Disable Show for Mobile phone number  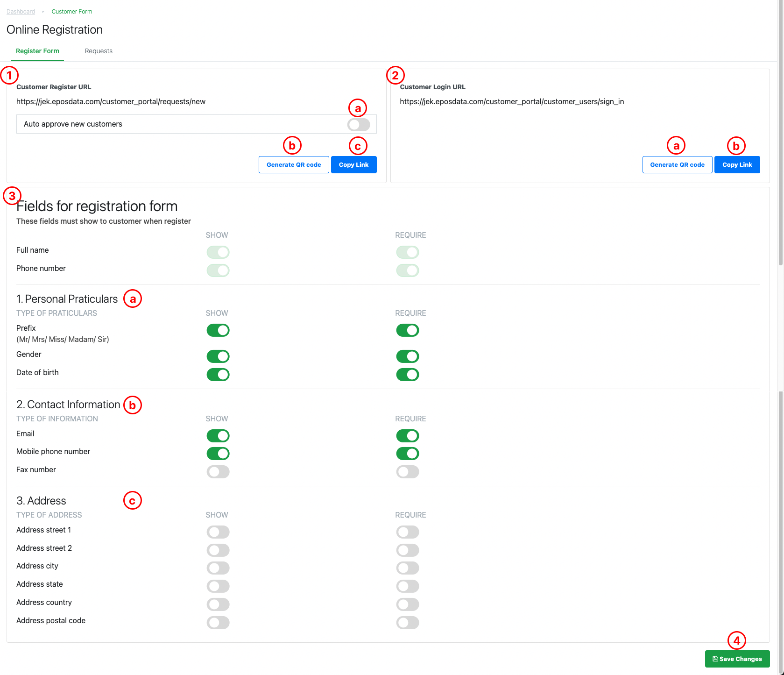point(218,454)
